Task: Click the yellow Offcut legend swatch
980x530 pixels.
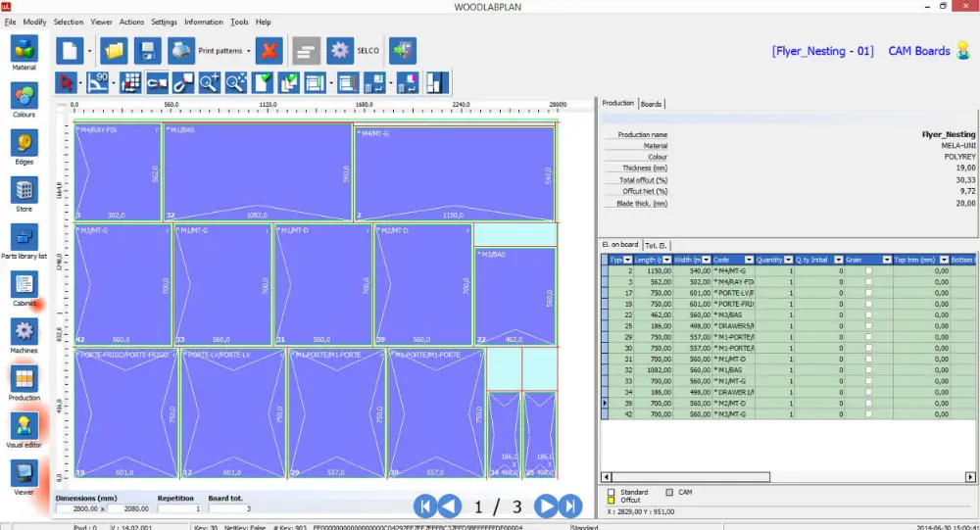Action: coord(611,500)
